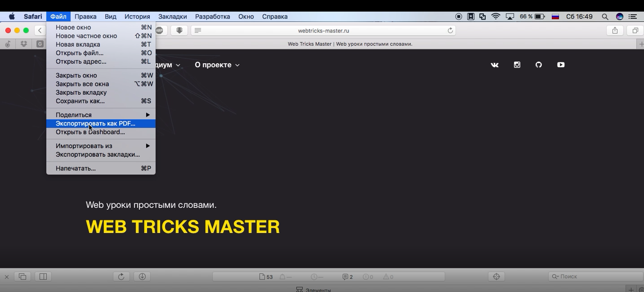Click the inspector reload page icon
The height and width of the screenshot is (292, 644).
(x=121, y=276)
